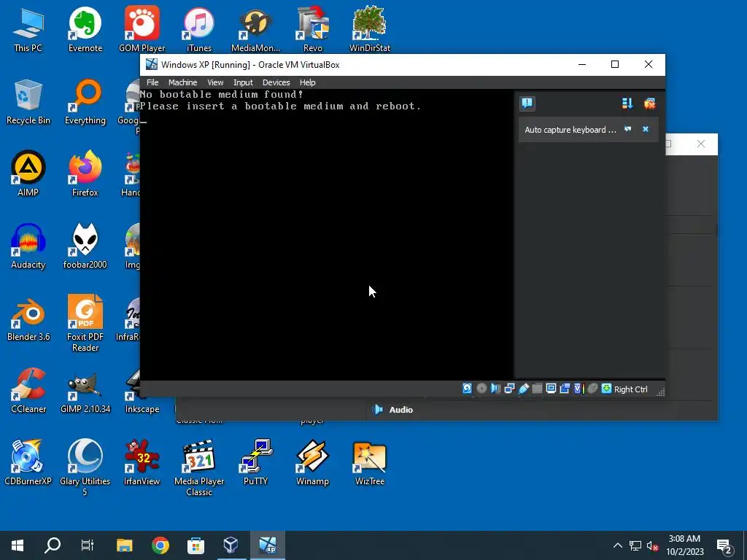Image resolution: width=747 pixels, height=560 pixels.
Task: Click the Right Ctrl host key label
Action: pos(631,389)
